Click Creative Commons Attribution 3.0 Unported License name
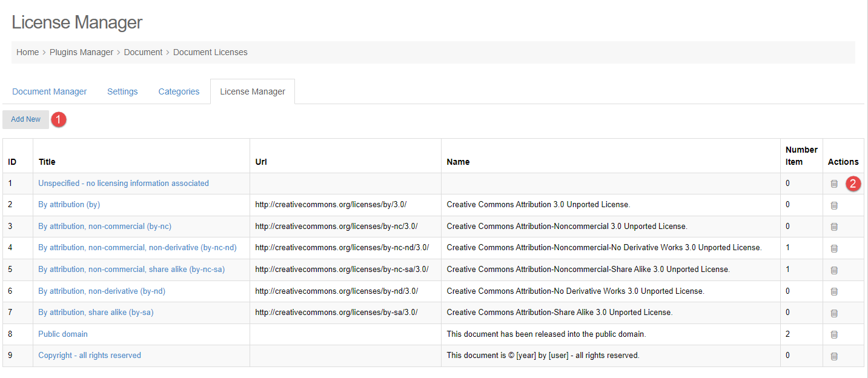 click(x=538, y=205)
